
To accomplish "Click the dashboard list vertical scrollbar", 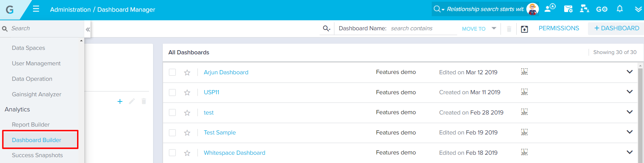I will click(641, 113).
